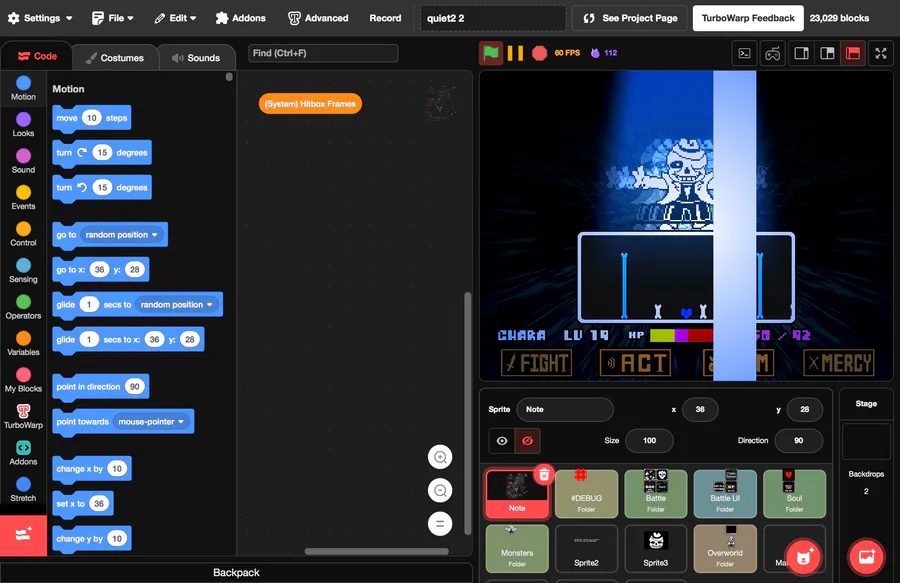Screen dimensions: 900x583
Task: Switch to the Sounds tab
Action: tap(196, 58)
